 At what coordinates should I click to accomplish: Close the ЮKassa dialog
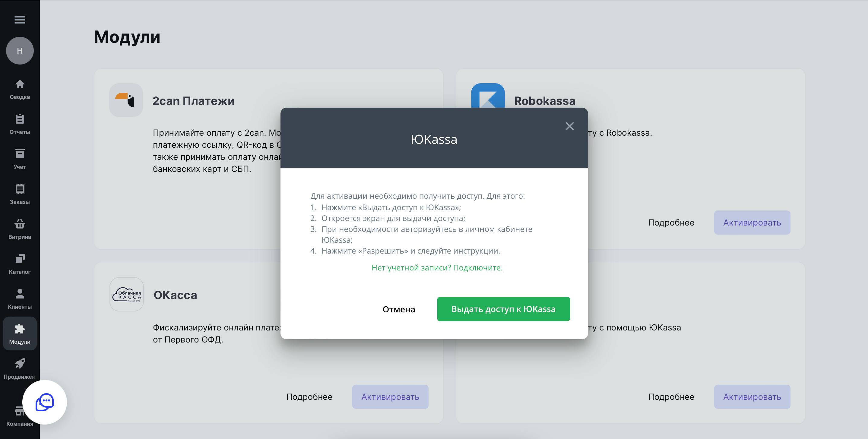pos(569,126)
